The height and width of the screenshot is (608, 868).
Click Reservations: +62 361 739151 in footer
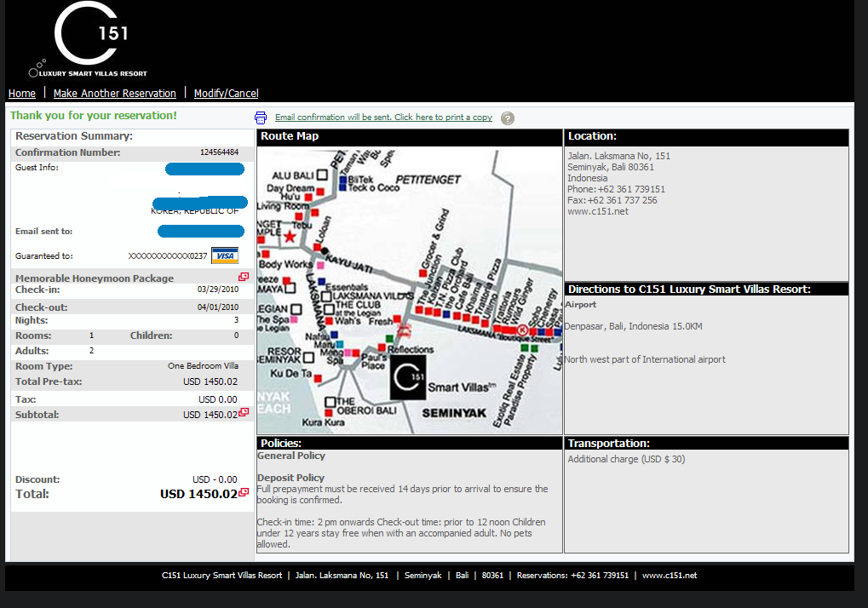click(572, 576)
